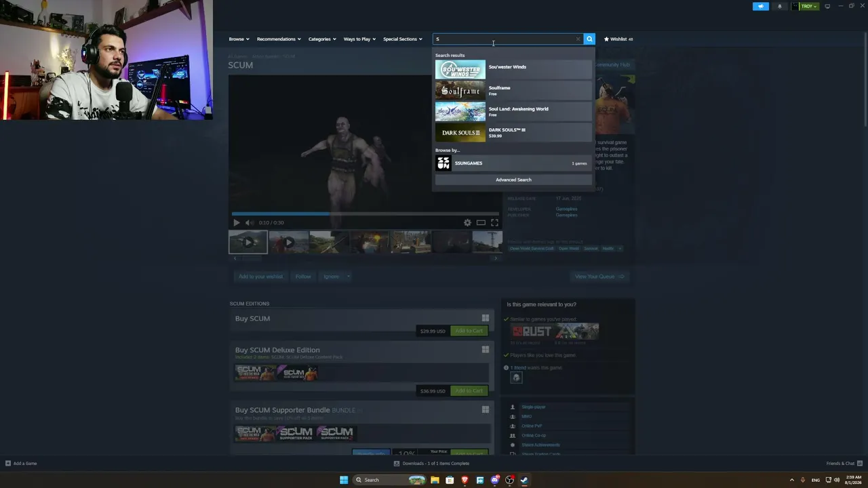This screenshot has height=488, width=868.
Task: Browse by SSUNGAMES developer
Action: pyautogui.click(x=513, y=163)
